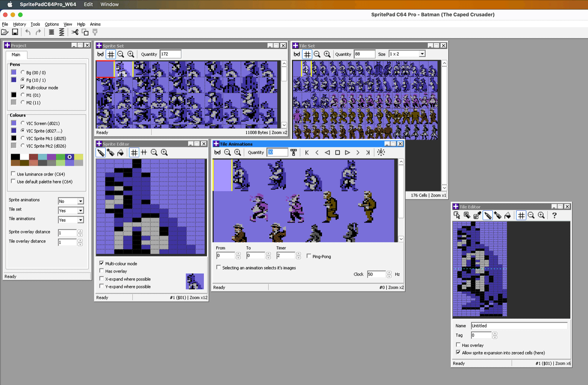This screenshot has height=385, width=588.
Task: Zoom in on the Tile Set view
Action: pos(327,54)
